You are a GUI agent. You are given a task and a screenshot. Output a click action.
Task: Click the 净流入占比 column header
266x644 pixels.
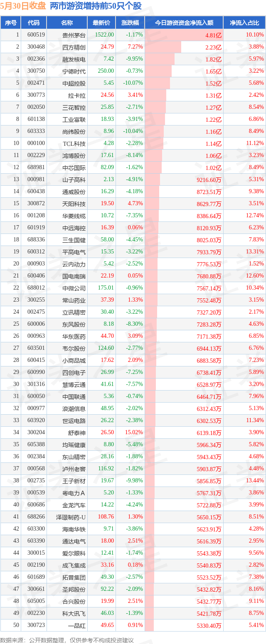[244, 23]
